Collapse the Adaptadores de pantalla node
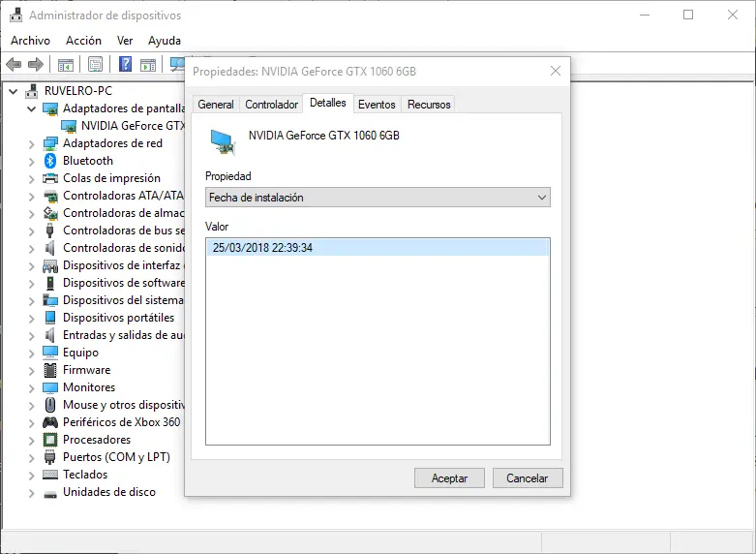 [x=31, y=108]
